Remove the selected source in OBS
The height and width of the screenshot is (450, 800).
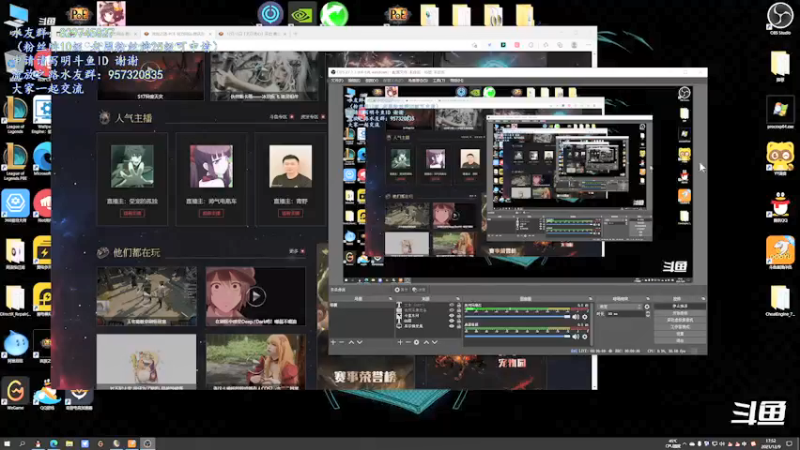point(408,342)
